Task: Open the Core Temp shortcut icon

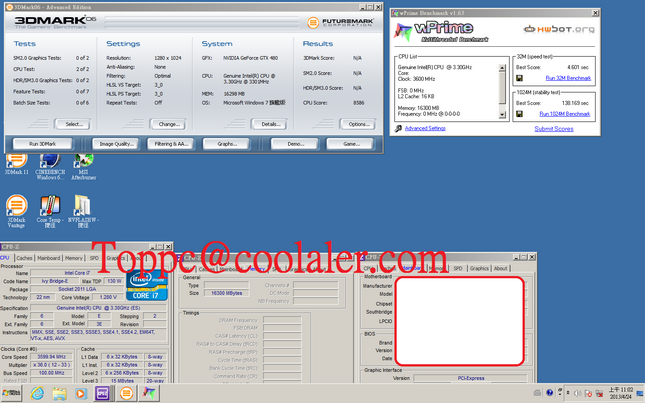Action: (x=50, y=211)
